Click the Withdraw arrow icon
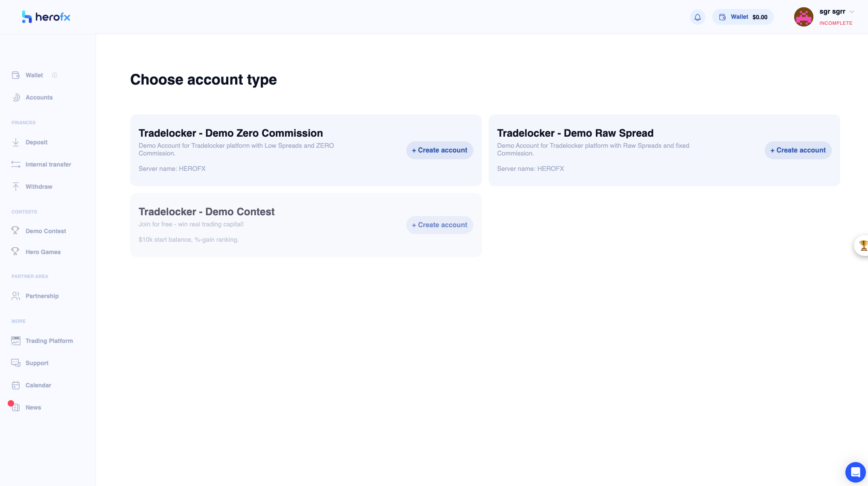 pos(16,187)
